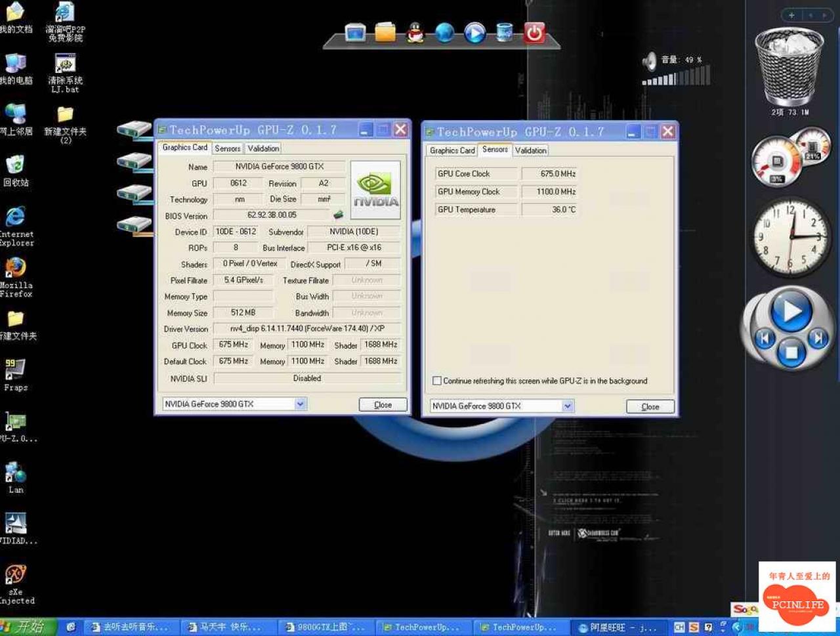Click the Sogou S icon in system tray
The height and width of the screenshot is (636, 840).
(694, 627)
